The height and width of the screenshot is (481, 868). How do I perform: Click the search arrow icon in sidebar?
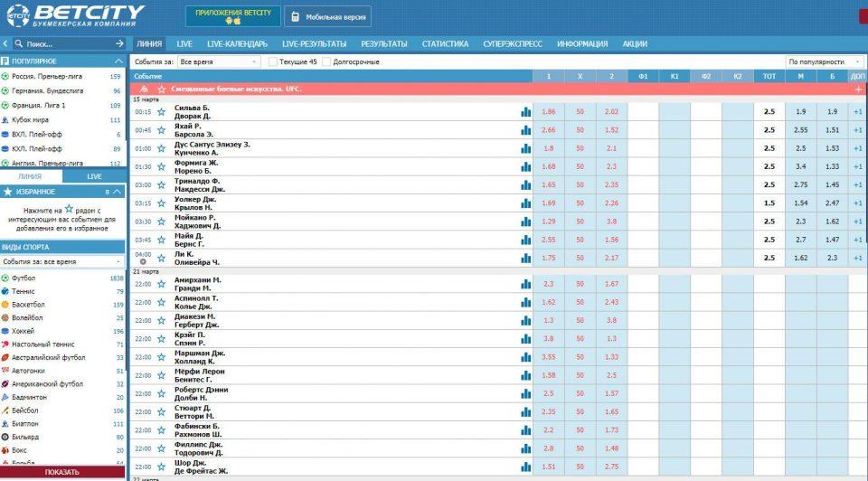click(119, 43)
